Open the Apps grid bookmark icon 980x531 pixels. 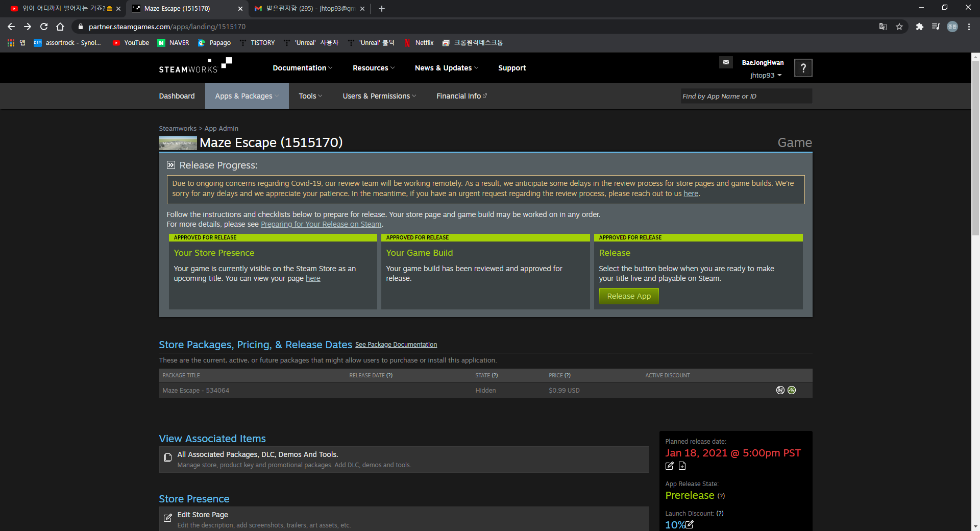tap(11, 43)
